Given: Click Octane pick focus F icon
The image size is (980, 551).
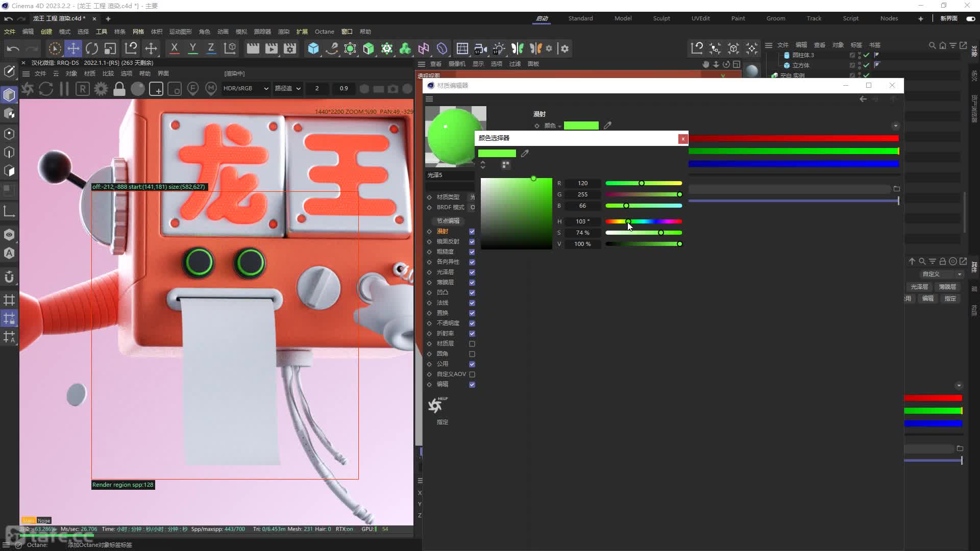Looking at the screenshot, I should (x=193, y=89).
